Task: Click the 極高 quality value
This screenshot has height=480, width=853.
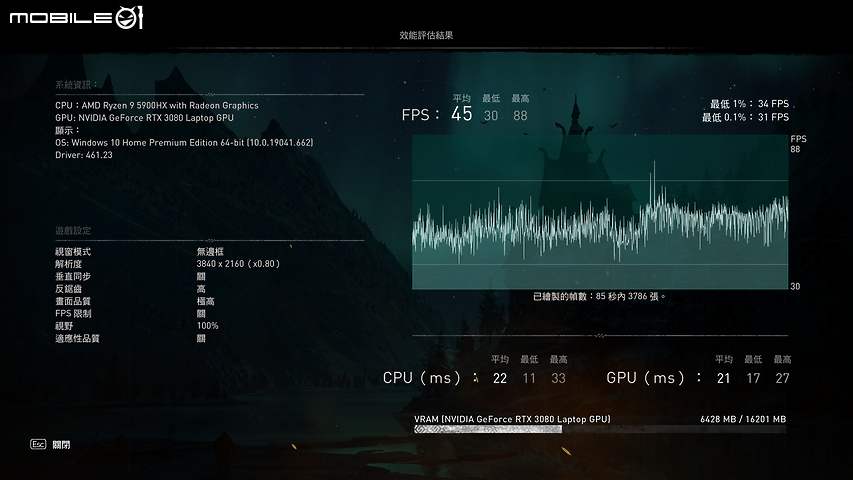Action: coord(206,301)
